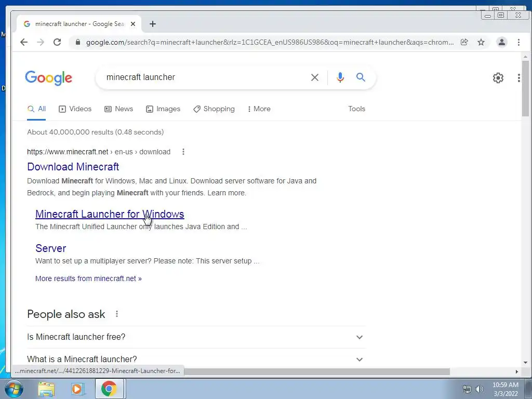Expand "What is a Minecraft launcher?" question
532x399 pixels.
tap(196, 359)
